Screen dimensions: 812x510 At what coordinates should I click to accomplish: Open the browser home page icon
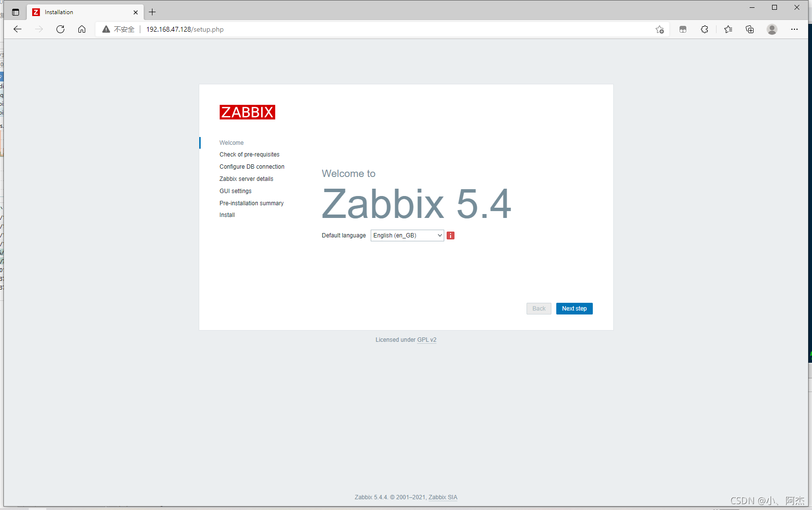(x=82, y=29)
